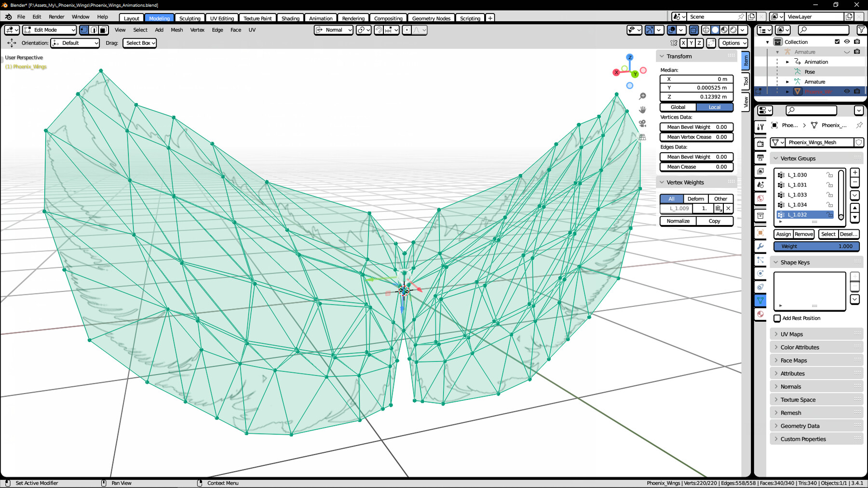Viewport: 868px width, 488px height.
Task: Adjust the vertex group Weight slider
Action: [816, 246]
